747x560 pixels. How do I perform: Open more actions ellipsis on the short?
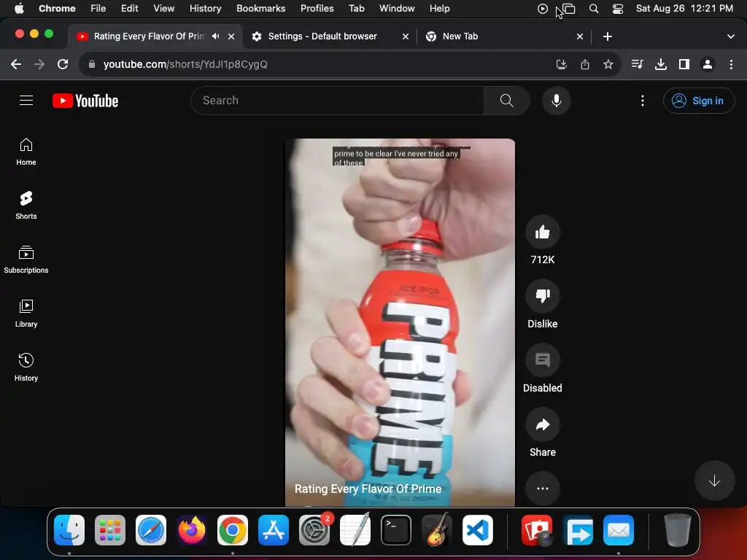tap(543, 489)
